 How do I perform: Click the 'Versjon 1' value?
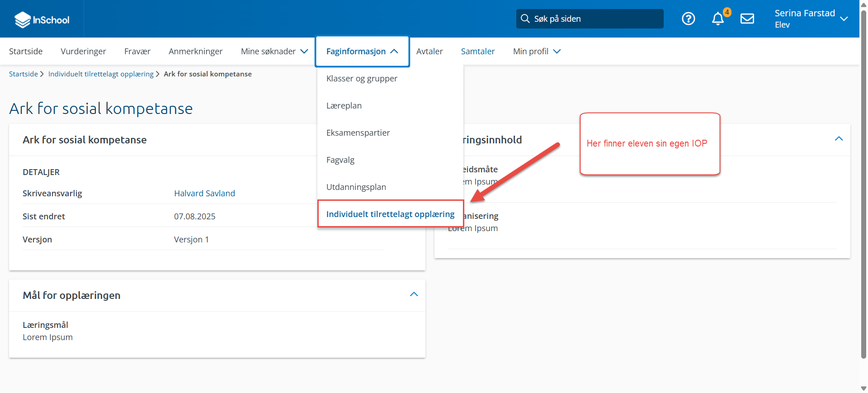[191, 239]
